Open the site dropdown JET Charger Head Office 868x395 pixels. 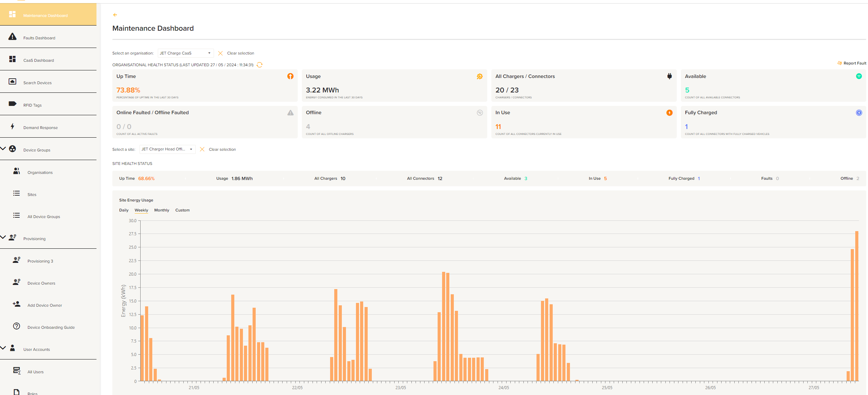167,149
